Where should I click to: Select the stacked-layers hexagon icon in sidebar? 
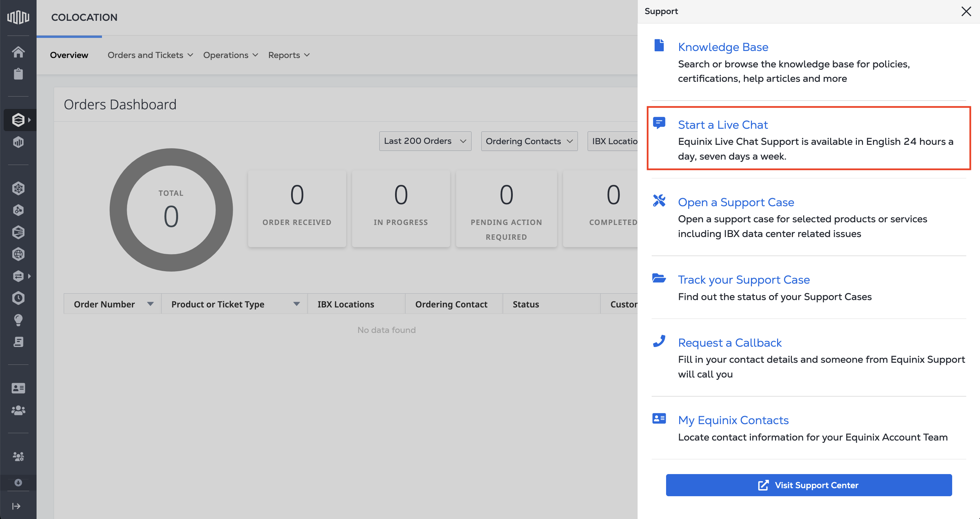[x=18, y=120]
